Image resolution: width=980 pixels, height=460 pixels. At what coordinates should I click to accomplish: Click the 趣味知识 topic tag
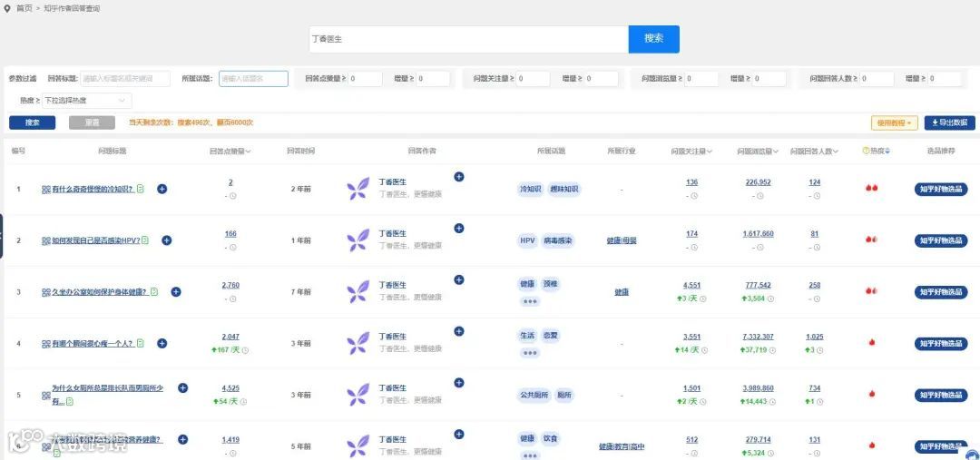[x=564, y=189]
